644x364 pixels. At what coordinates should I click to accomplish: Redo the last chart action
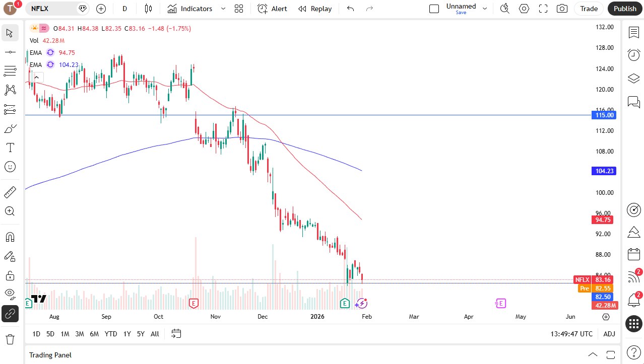pyautogui.click(x=369, y=9)
